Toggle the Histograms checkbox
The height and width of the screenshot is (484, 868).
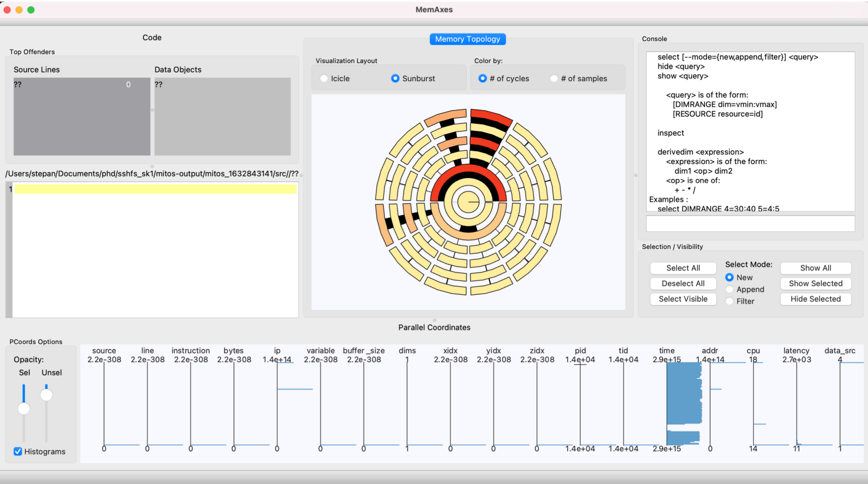(x=18, y=451)
